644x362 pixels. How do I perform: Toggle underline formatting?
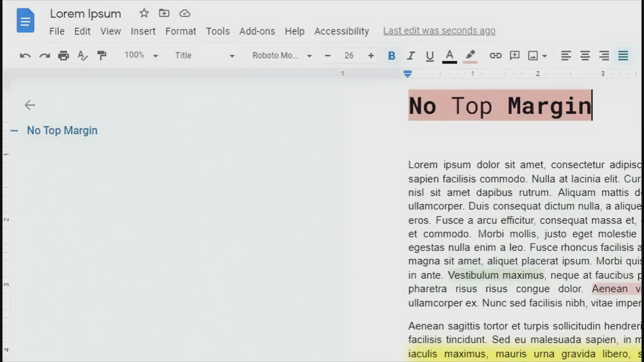click(430, 56)
